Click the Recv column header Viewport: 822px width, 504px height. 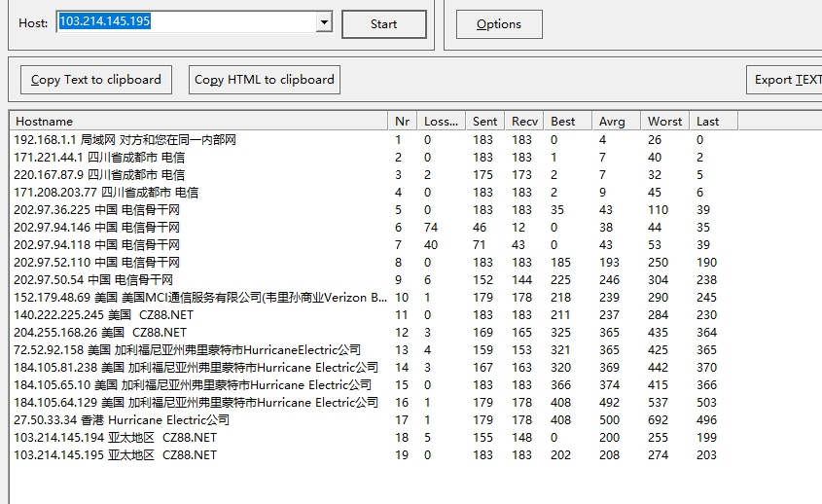pyautogui.click(x=524, y=122)
